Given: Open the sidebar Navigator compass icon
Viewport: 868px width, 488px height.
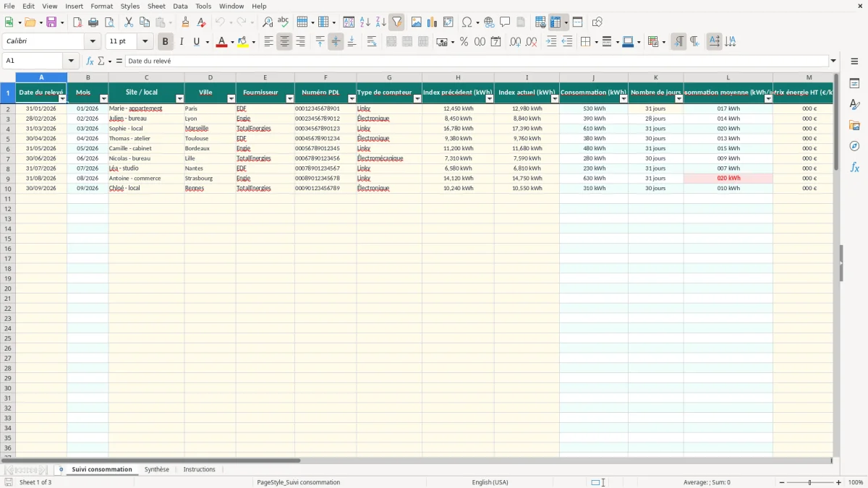Looking at the screenshot, I should click(x=854, y=146).
